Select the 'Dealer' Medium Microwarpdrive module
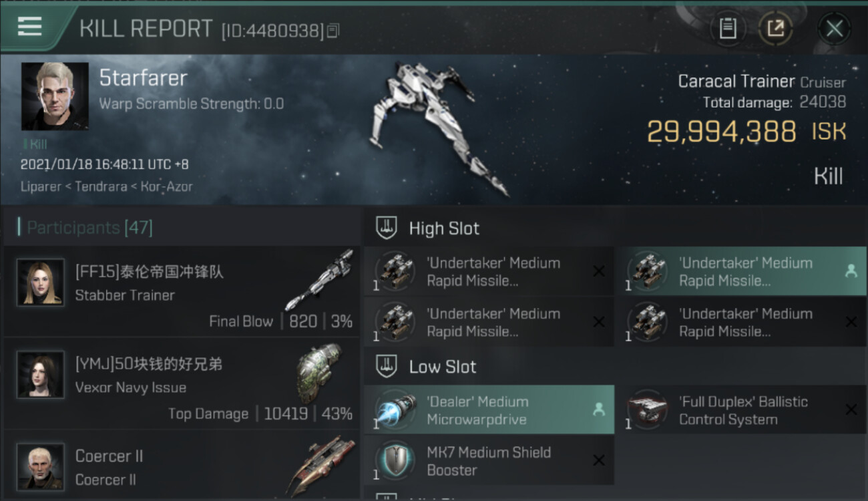Image resolution: width=868 pixels, height=501 pixels. tap(489, 410)
